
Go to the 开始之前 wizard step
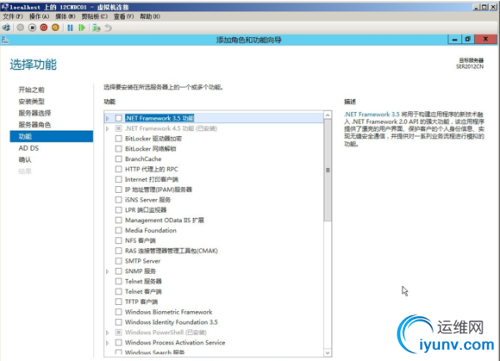tap(31, 90)
